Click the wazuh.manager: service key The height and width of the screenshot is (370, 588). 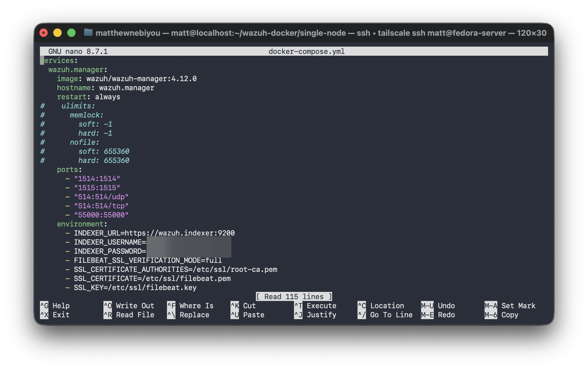[x=78, y=70]
